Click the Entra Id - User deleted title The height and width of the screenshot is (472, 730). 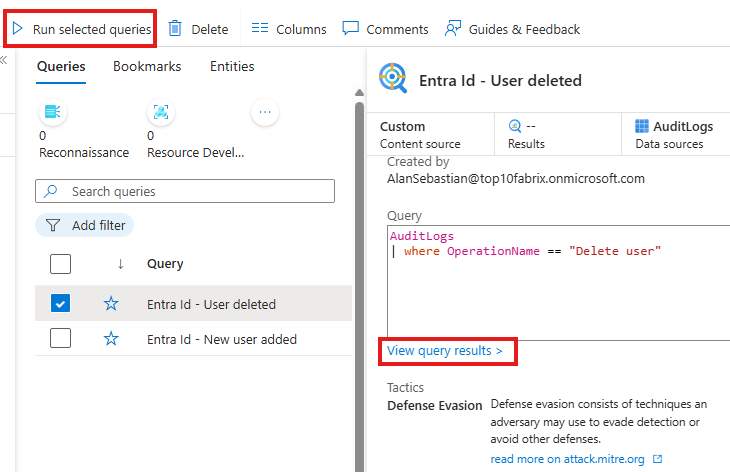click(500, 81)
